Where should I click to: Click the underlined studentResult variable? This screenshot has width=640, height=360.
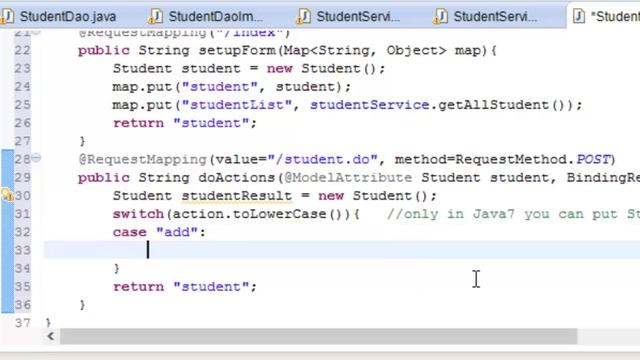coord(237,196)
